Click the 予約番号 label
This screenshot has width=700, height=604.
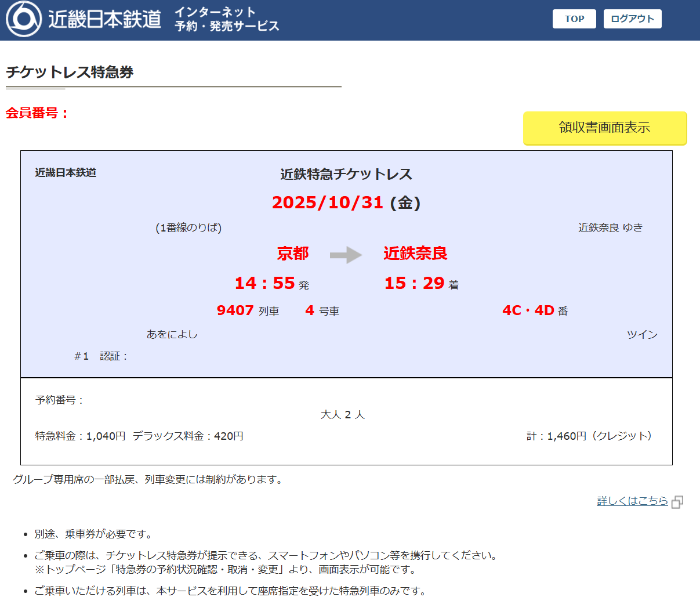point(59,400)
